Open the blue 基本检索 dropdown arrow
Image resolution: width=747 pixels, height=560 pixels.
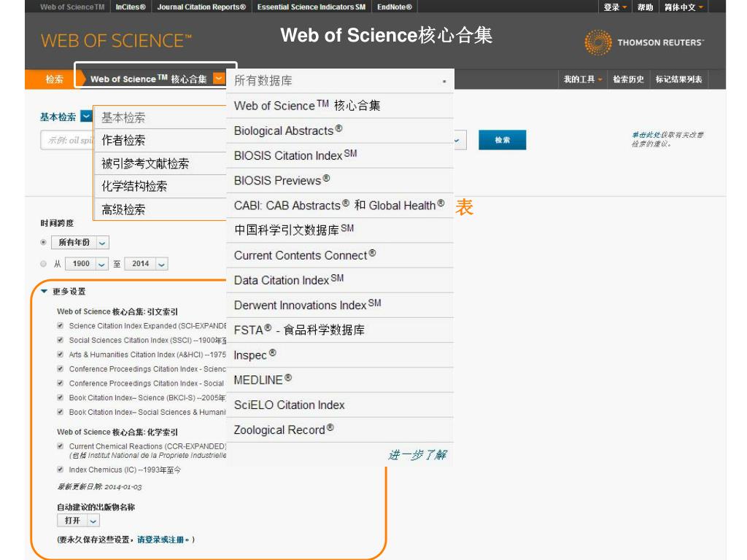click(x=86, y=116)
